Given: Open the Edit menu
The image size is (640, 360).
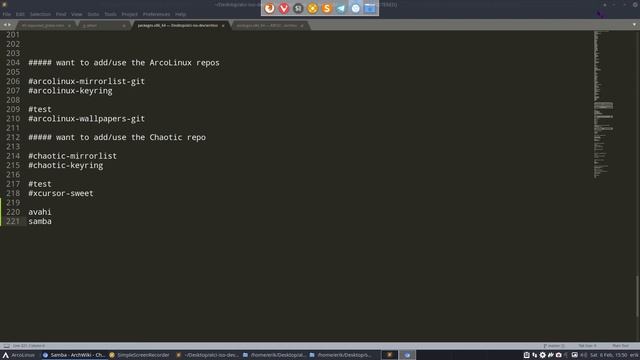Looking at the screenshot, I should (20, 14).
